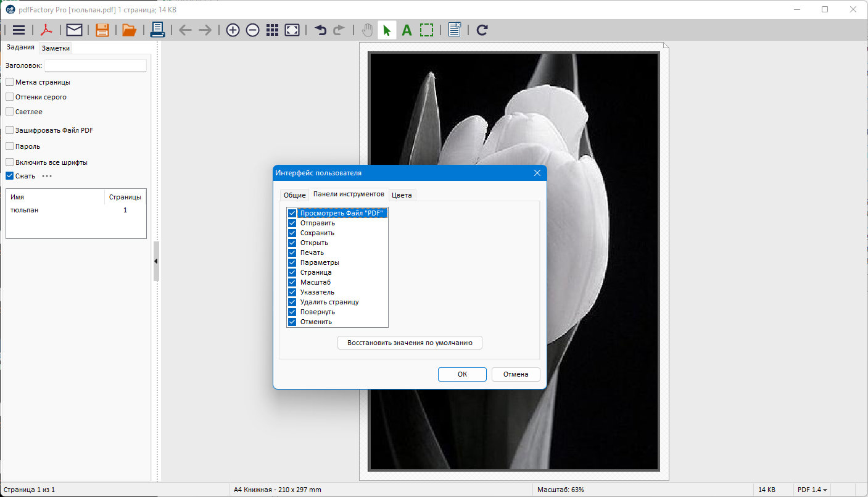
Task: Click Страница 1 из 1 status text
Action: [29, 490]
